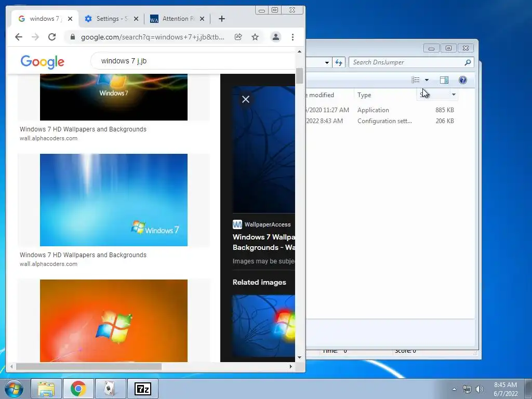Go back in Chrome
The height and width of the screenshot is (399, 532).
point(19,37)
